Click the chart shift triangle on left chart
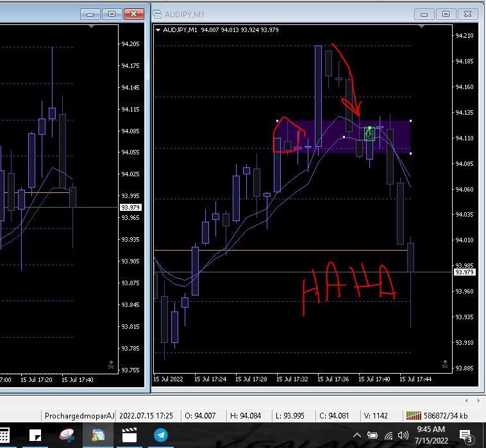 pos(93,28)
